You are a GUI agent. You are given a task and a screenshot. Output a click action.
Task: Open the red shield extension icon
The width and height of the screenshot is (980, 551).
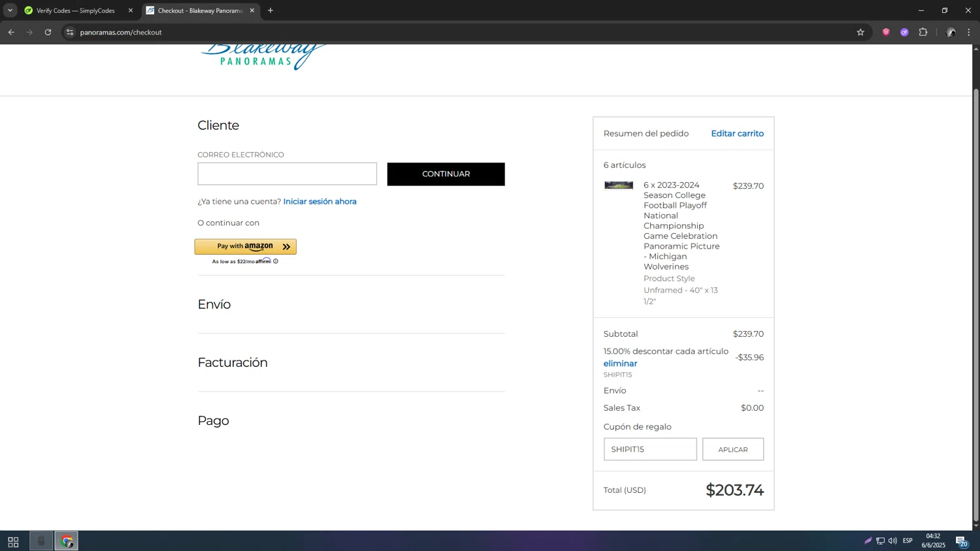pyautogui.click(x=886, y=32)
